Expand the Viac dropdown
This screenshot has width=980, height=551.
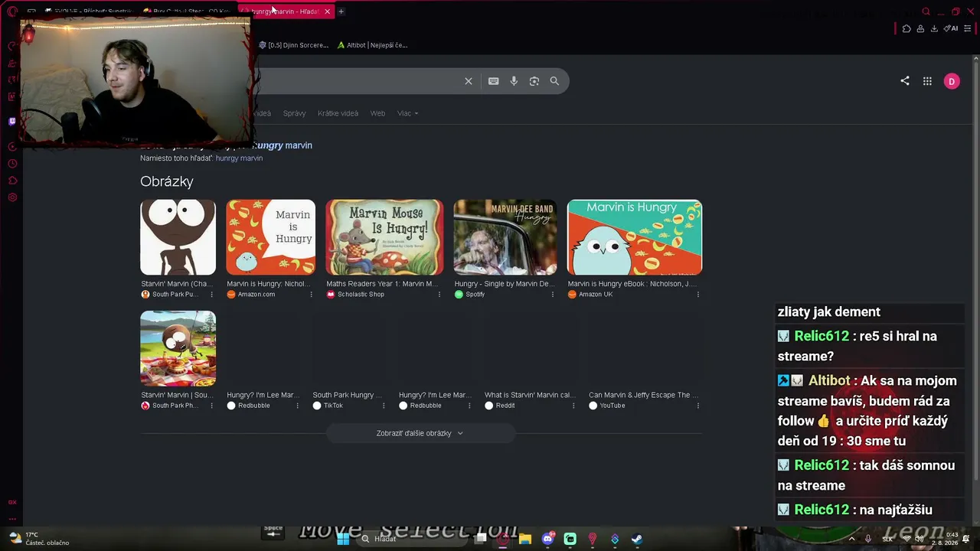[407, 113]
